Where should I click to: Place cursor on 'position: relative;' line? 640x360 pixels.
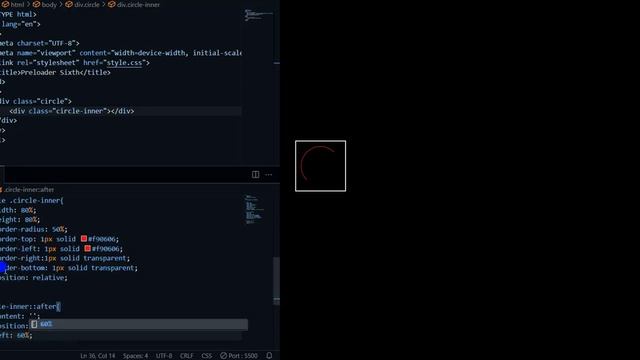pos(34,278)
